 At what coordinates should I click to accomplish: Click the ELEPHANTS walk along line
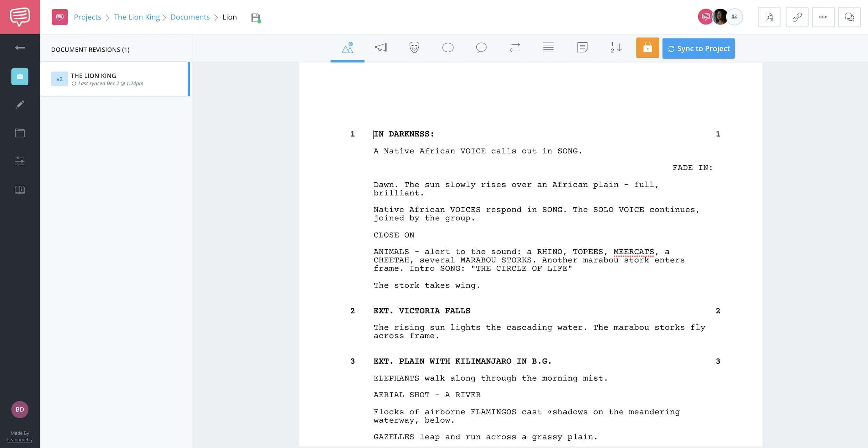pos(491,378)
